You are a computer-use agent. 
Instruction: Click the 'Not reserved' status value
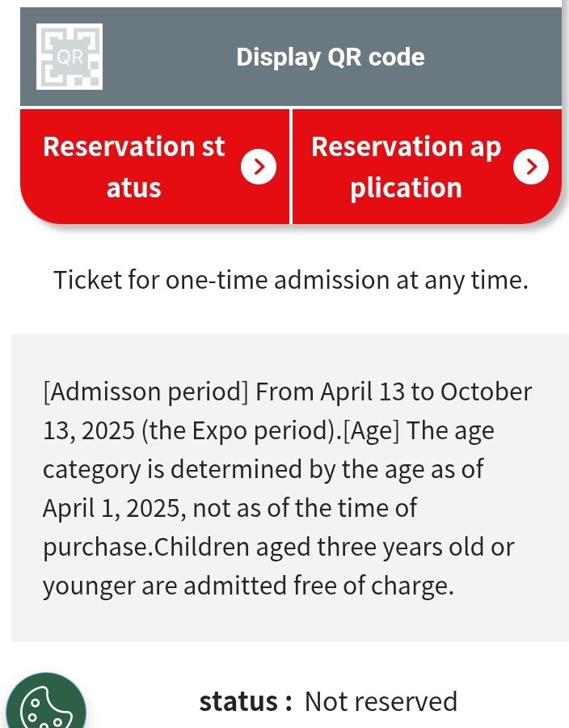(x=381, y=701)
